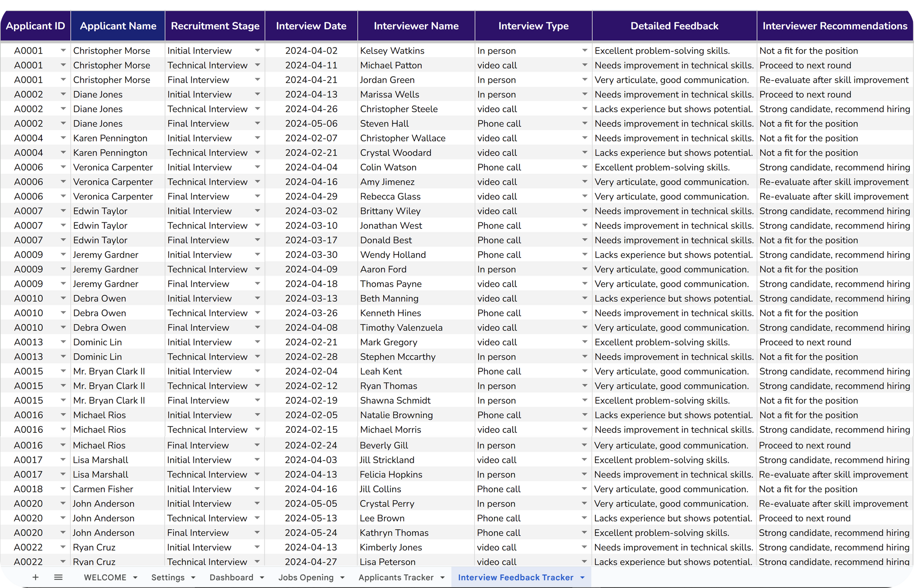Open interview type dropdown for Crystal Woodard row
Viewport: 914px width, 588px height.
pyautogui.click(x=584, y=152)
